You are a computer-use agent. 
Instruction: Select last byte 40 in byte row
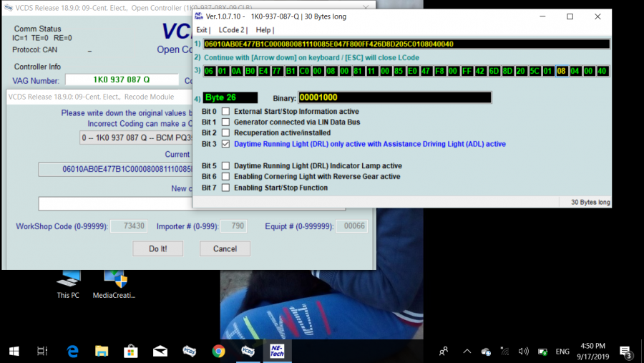click(x=602, y=71)
